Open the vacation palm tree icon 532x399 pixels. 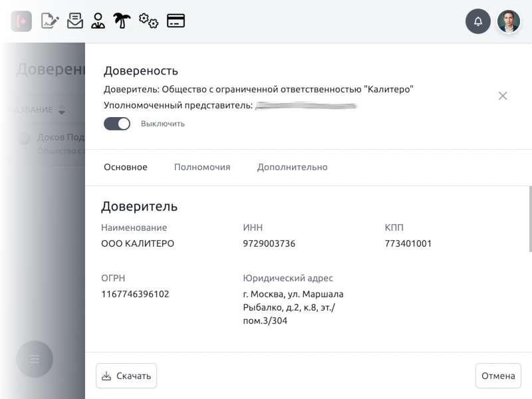(x=122, y=21)
